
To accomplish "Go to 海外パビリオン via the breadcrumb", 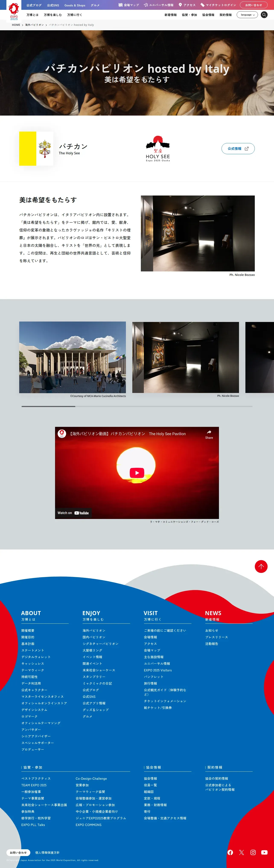I will 34,25.
